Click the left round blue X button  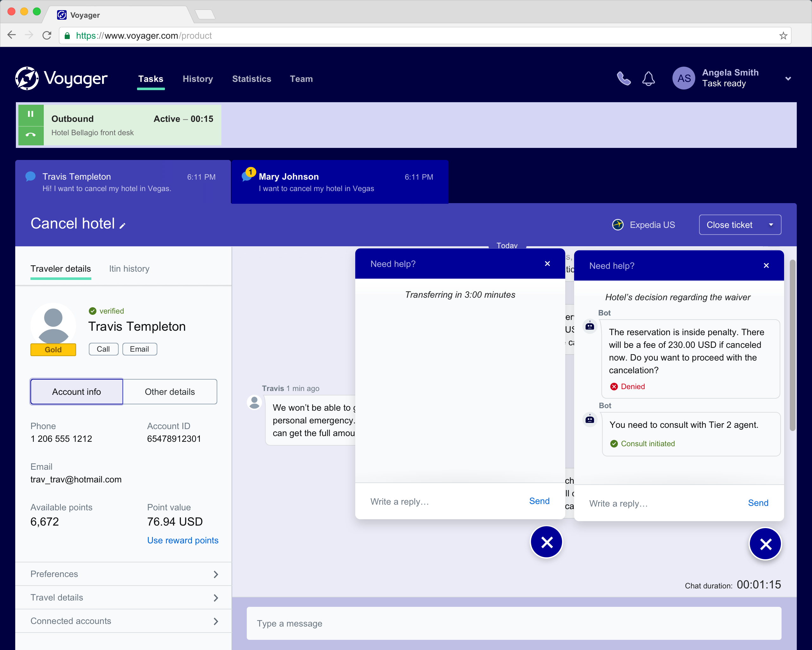pyautogui.click(x=547, y=542)
